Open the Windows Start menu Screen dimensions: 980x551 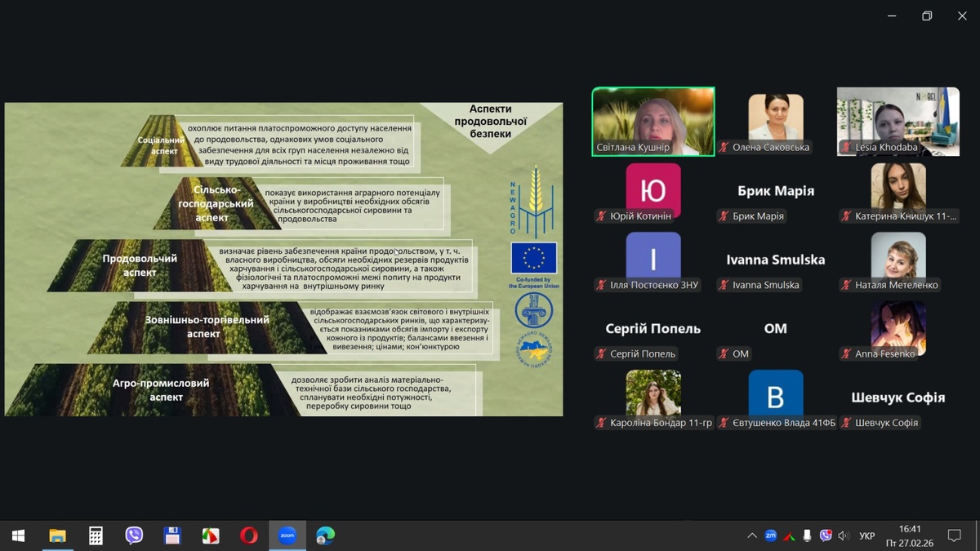point(18,535)
